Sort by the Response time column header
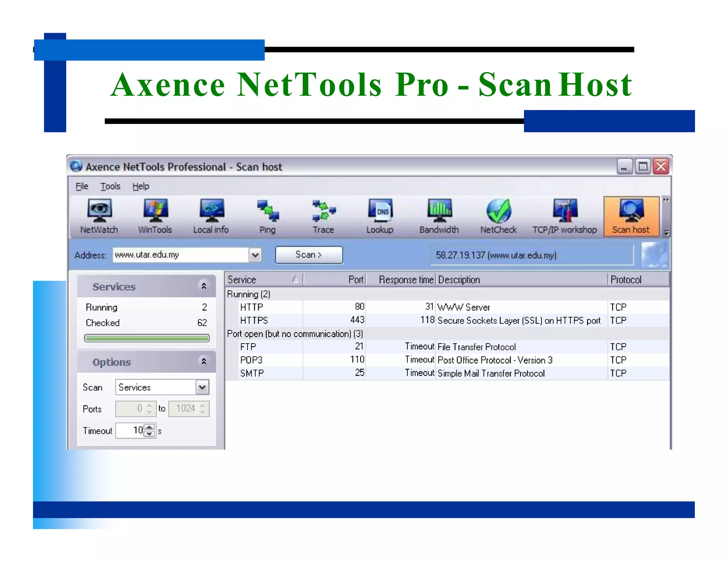Image resolution: width=728 pixels, height=562 pixels. (401, 280)
